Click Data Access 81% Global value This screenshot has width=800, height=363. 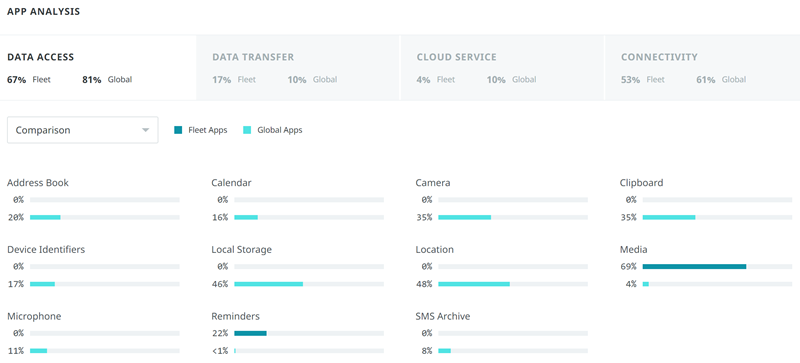tap(92, 80)
